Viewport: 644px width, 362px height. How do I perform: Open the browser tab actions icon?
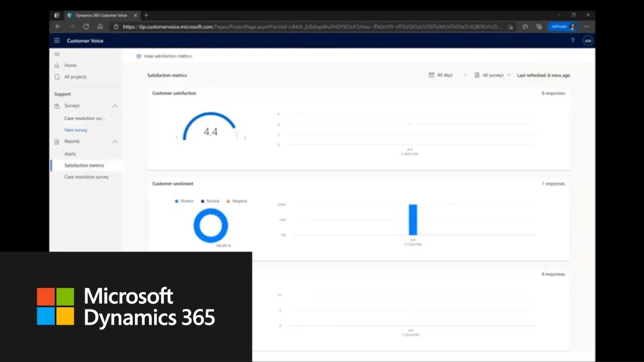56,16
